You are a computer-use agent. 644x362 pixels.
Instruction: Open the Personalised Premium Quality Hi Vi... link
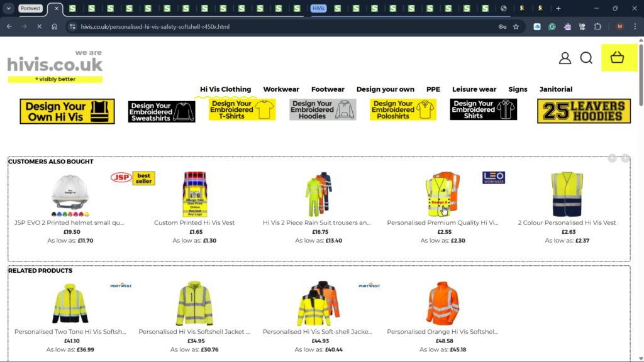point(443,223)
